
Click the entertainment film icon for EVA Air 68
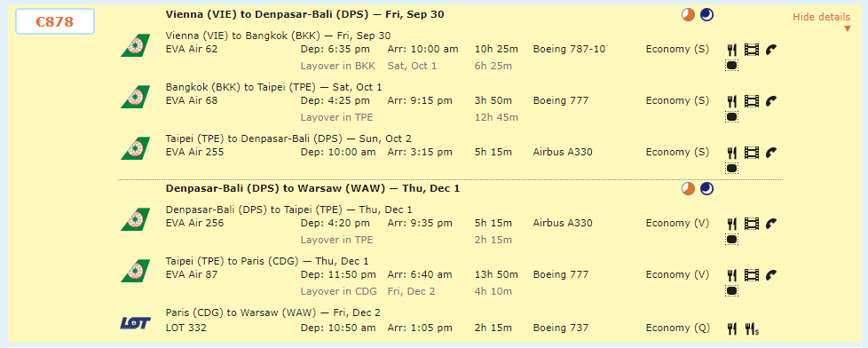pos(751,101)
